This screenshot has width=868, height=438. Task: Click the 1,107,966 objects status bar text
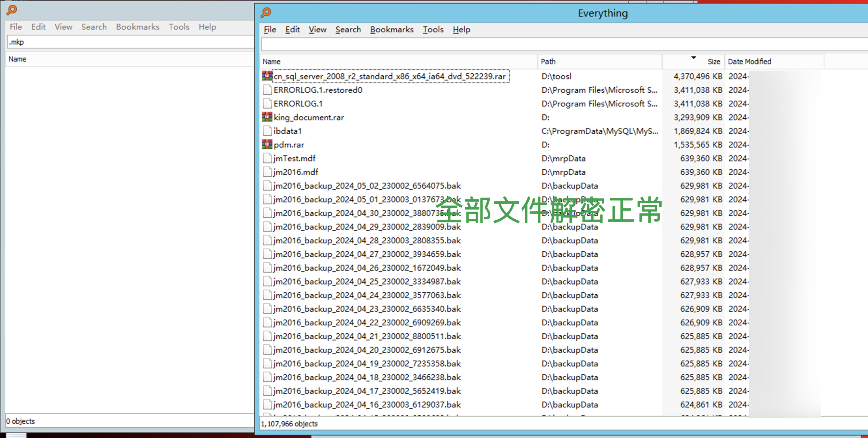(289, 423)
